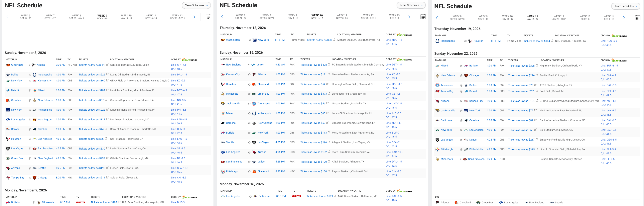Image resolution: width=644 pixels, height=206 pixels.
Task: Switch to the WEEK 10 tab in the Week 9 schedule
Action: click(126, 17)
